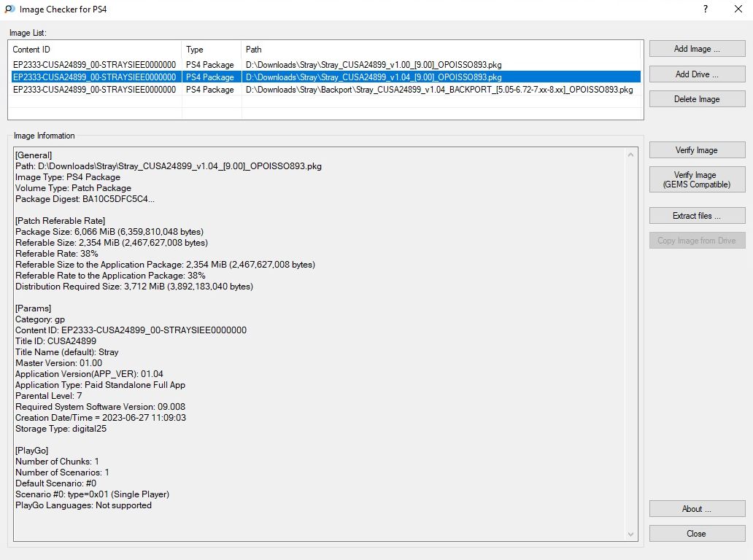Click the Creation Date/Time line
This screenshot has width=753, height=560.
(x=101, y=418)
